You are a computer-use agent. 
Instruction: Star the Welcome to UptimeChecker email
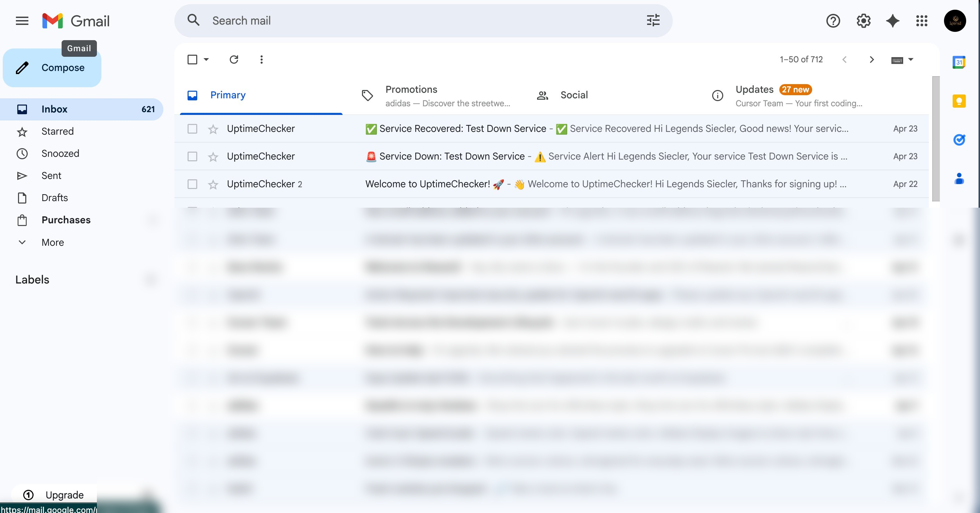(213, 184)
